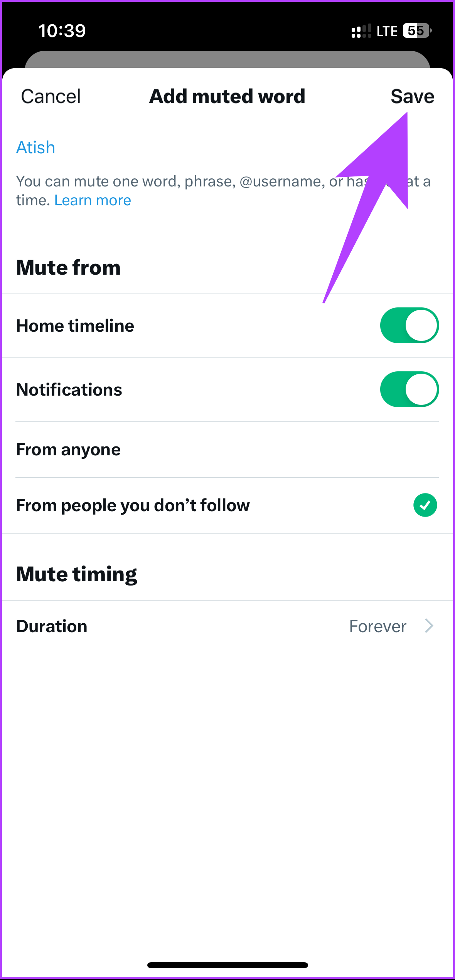Tap the green checkmark icon
This screenshot has width=455, height=980.
(x=425, y=505)
